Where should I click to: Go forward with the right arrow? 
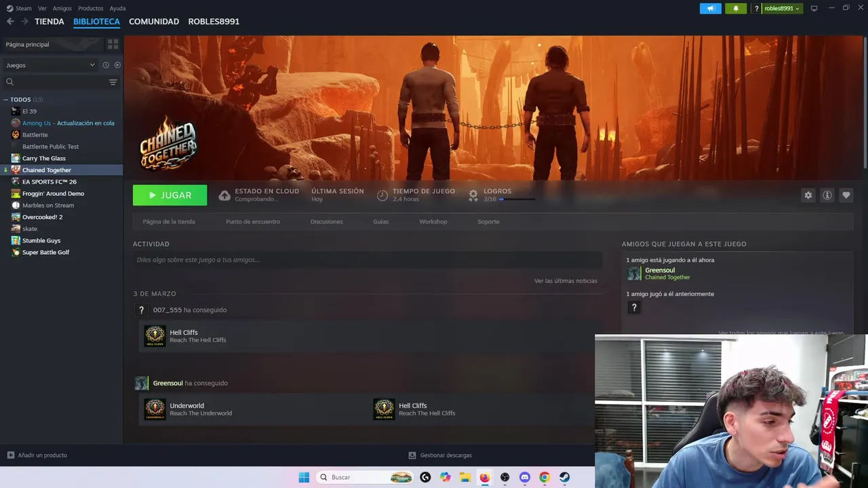click(24, 22)
